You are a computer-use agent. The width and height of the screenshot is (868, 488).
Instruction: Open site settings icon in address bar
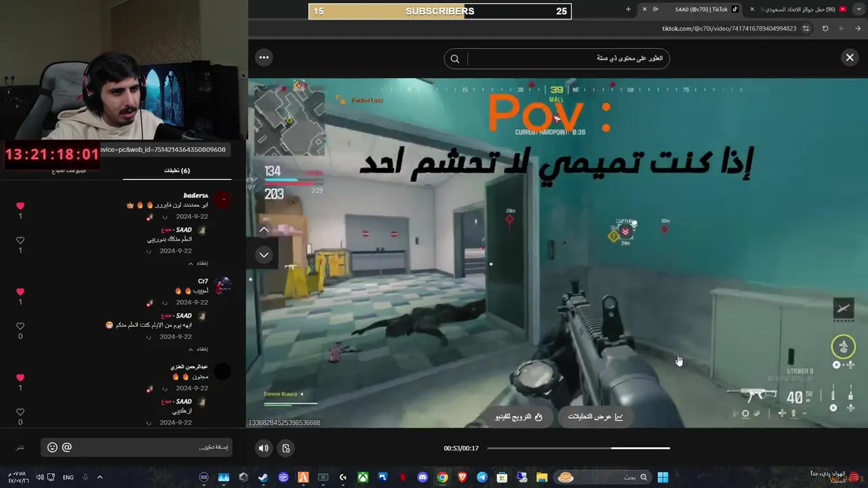pos(806,28)
